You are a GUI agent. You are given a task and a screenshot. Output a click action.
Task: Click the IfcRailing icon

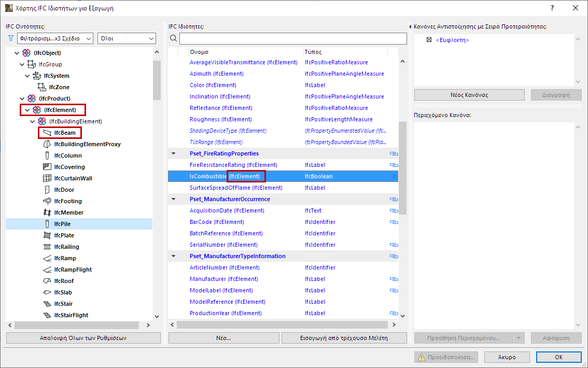point(47,247)
